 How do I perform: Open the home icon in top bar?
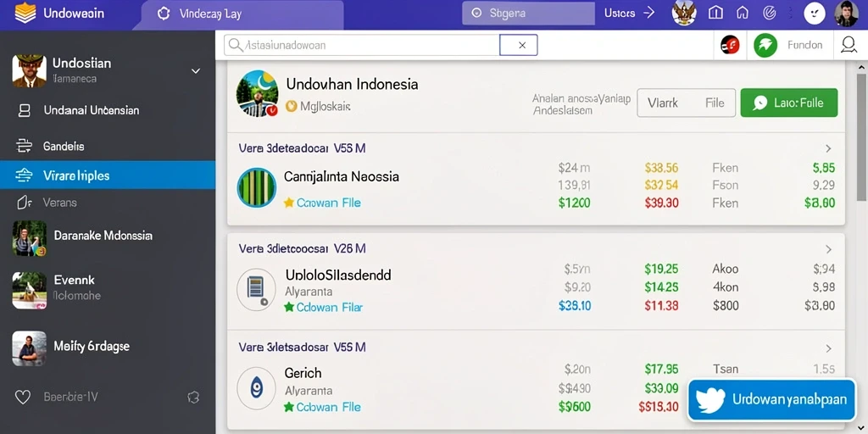click(743, 13)
